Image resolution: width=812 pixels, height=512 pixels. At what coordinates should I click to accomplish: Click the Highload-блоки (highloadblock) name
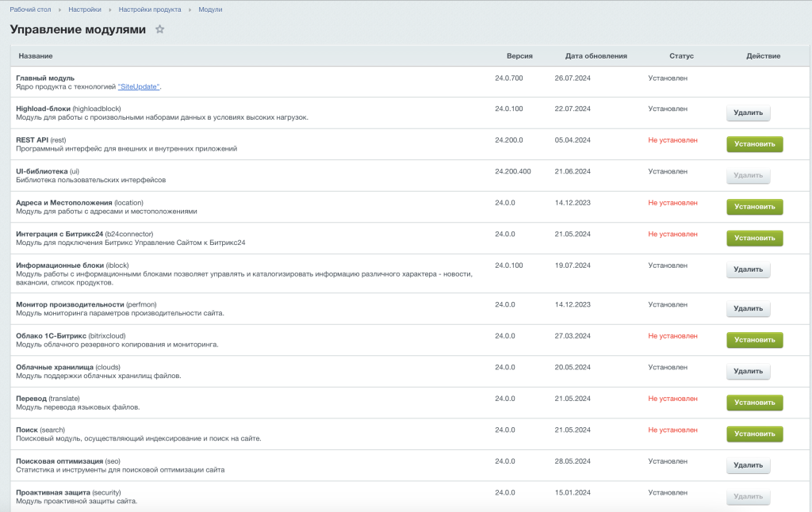tap(68, 109)
